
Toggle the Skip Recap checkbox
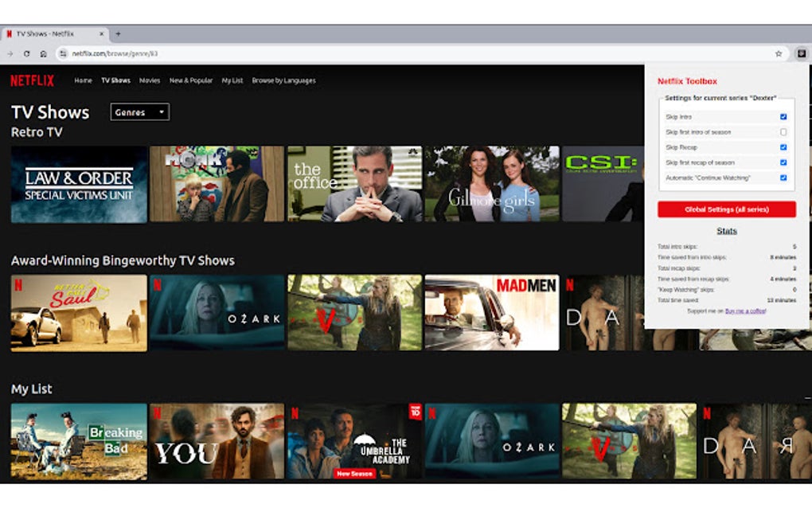click(x=783, y=147)
